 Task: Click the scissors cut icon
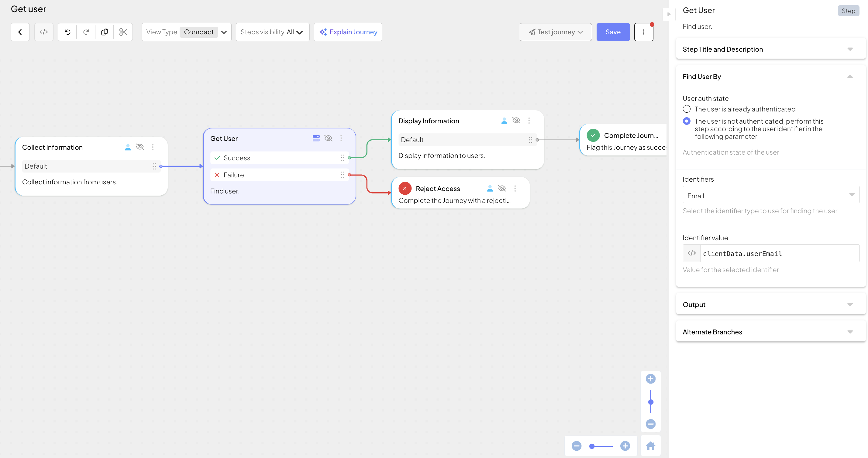point(123,32)
